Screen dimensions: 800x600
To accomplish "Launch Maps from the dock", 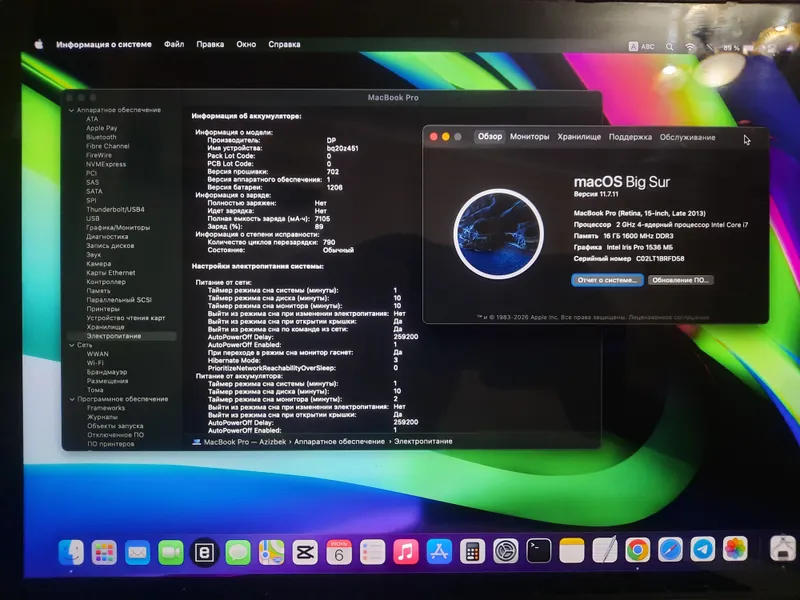I will click(x=271, y=552).
